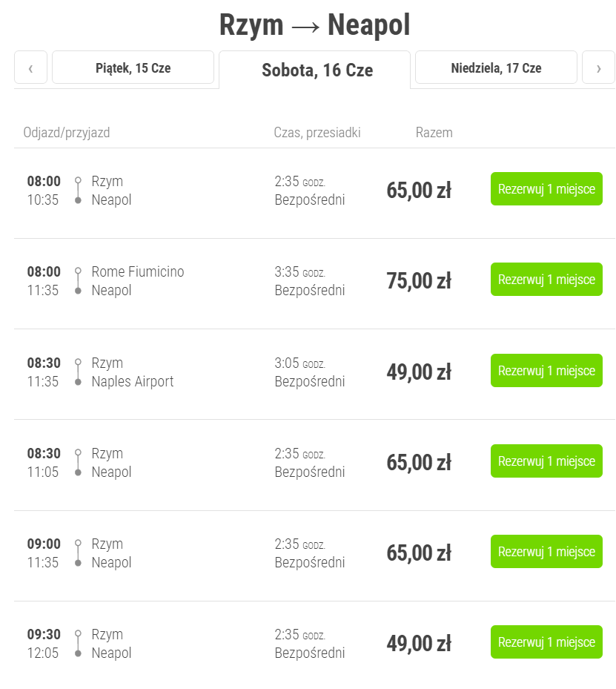This screenshot has height=689, width=616.
Task: Reserve a seat on 08:00 Rzym–Neapol 10:35 trip
Action: (546, 189)
